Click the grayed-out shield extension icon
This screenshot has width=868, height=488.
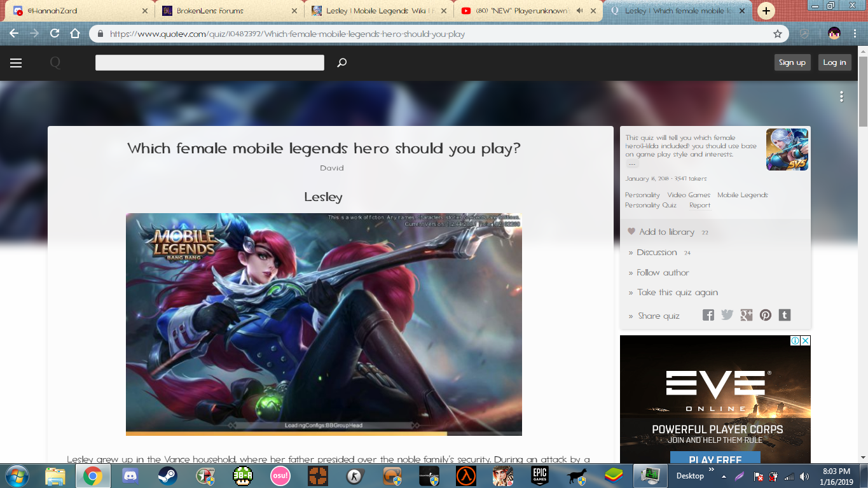point(804,34)
